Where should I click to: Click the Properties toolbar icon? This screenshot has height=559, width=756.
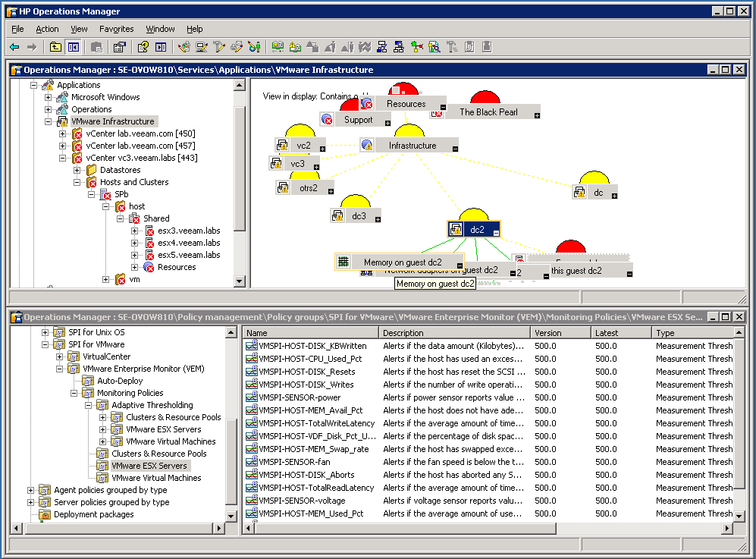coord(119,47)
